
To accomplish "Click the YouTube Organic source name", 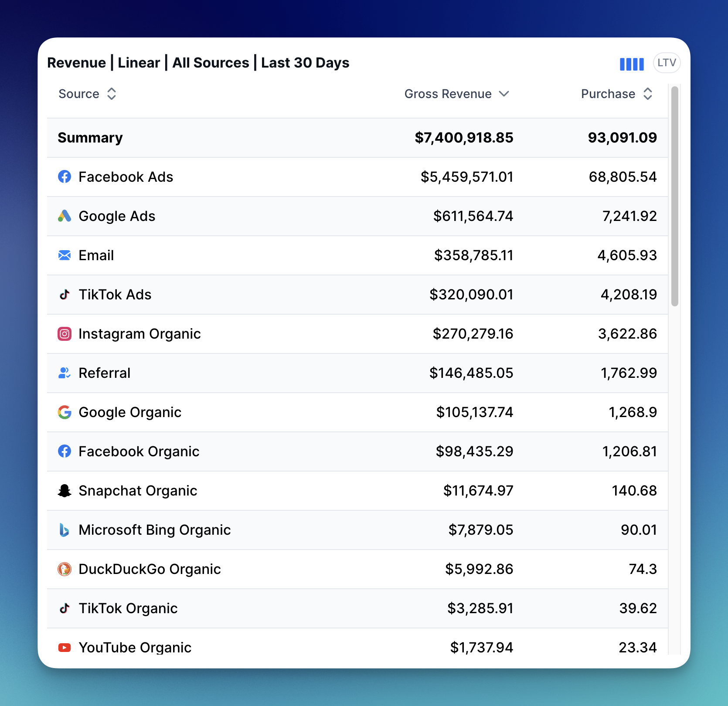I will coord(135,648).
